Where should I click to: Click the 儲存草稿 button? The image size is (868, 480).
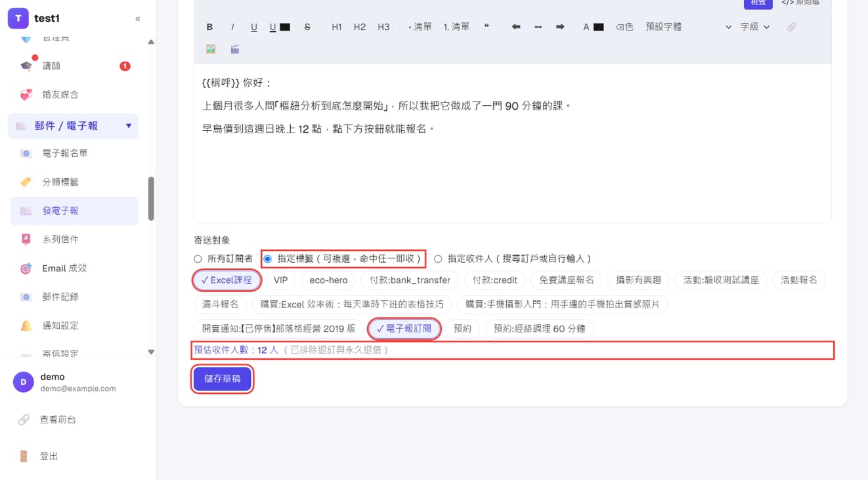click(223, 379)
